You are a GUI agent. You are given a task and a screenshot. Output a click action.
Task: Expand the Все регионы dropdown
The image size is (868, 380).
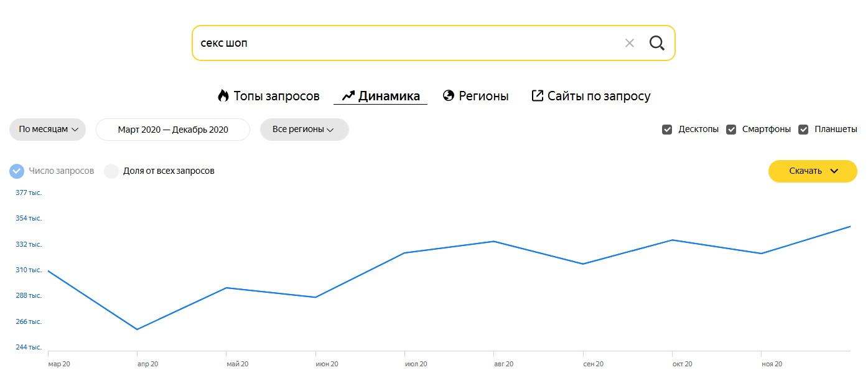click(x=304, y=130)
